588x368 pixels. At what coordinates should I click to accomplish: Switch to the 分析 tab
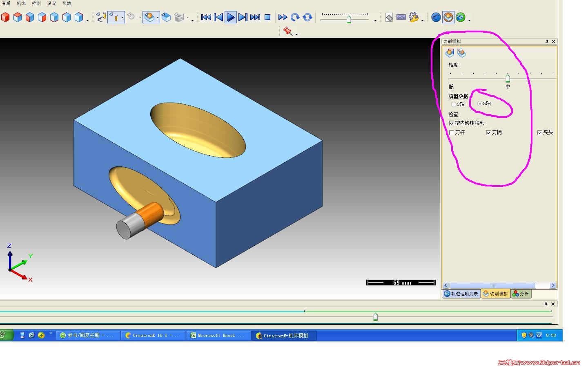tap(521, 294)
